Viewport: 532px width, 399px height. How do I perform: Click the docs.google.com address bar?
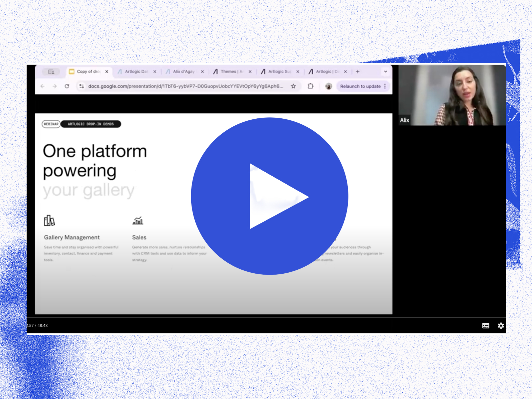pos(186,86)
